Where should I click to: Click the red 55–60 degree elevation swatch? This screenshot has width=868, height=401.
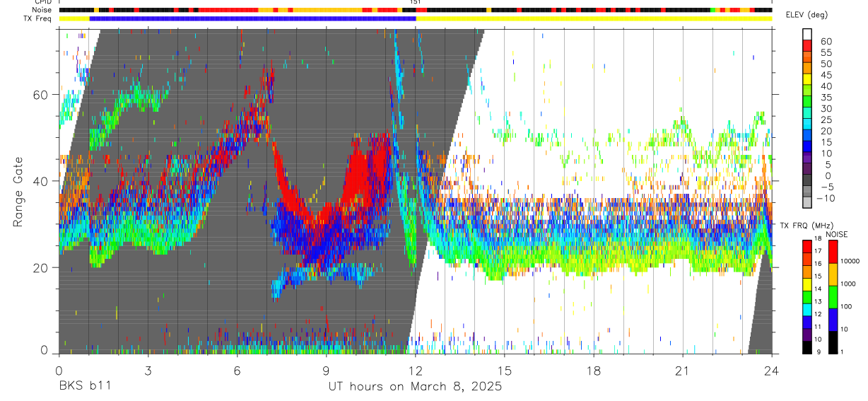tap(808, 46)
